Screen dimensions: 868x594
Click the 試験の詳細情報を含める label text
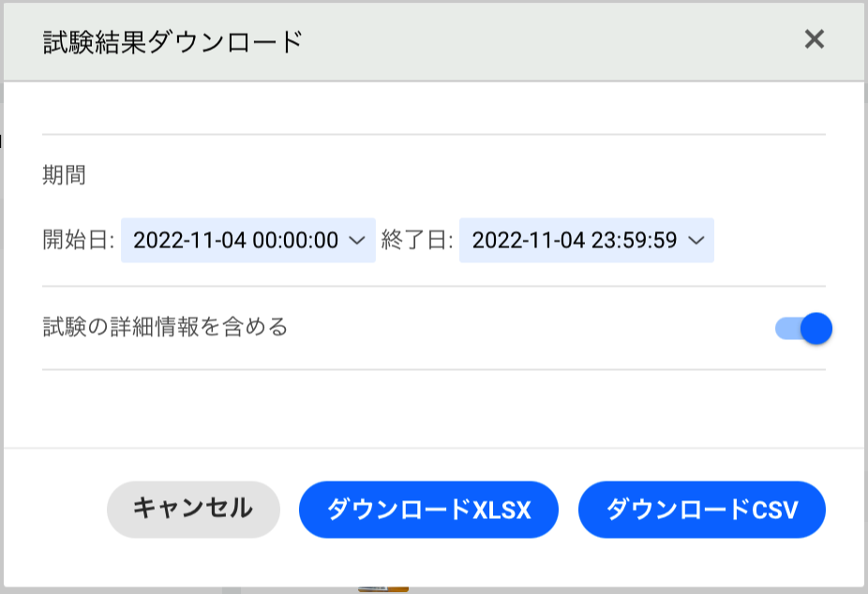click(x=165, y=328)
